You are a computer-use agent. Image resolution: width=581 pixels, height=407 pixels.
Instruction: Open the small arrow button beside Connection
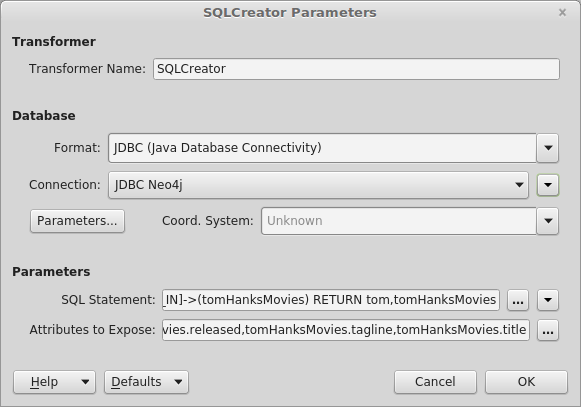pos(548,185)
